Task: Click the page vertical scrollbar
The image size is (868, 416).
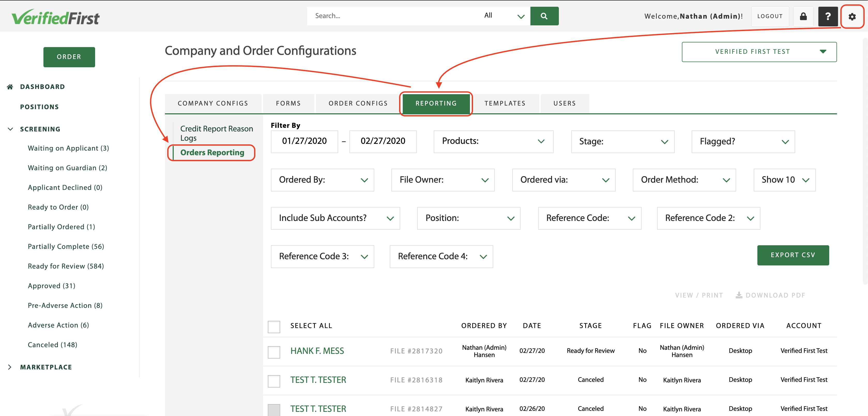Action: click(x=865, y=162)
